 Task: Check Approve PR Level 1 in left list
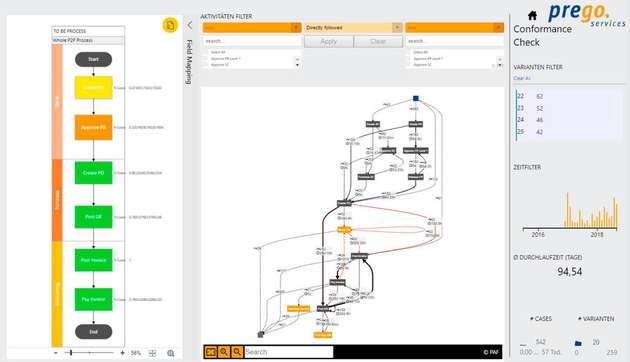tap(207, 59)
